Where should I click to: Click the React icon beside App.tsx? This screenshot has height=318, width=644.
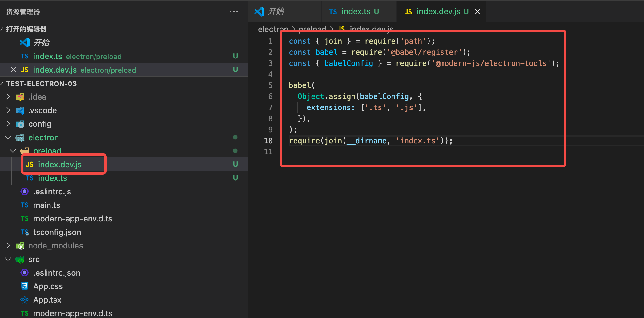click(x=24, y=300)
